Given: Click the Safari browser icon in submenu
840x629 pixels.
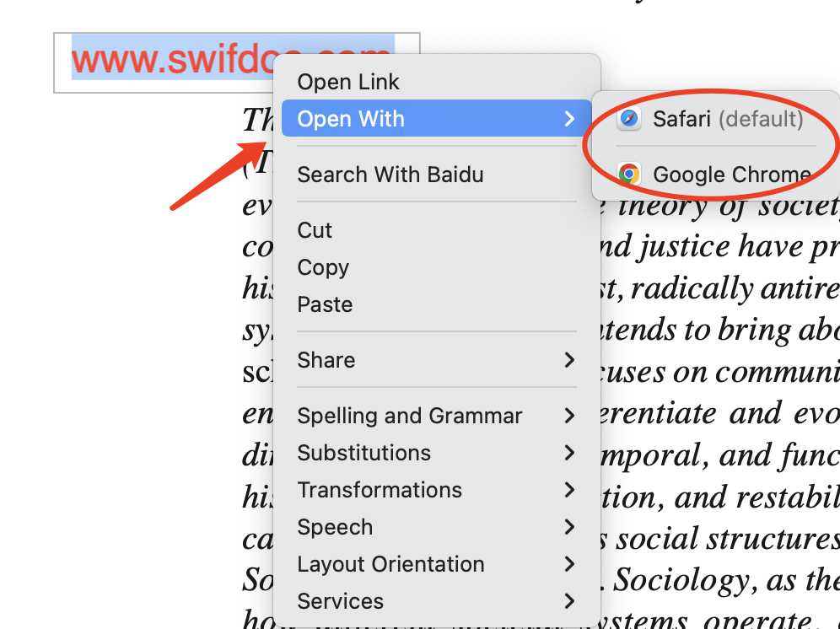Looking at the screenshot, I should point(627,119).
